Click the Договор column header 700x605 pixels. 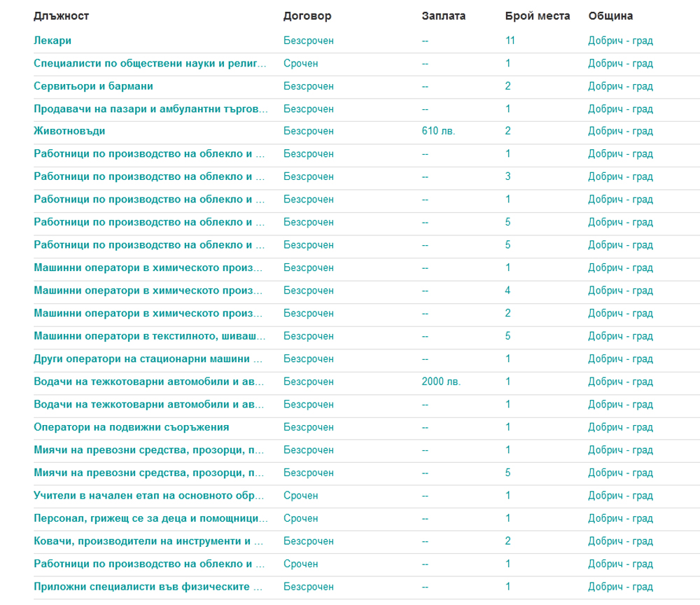point(307,15)
